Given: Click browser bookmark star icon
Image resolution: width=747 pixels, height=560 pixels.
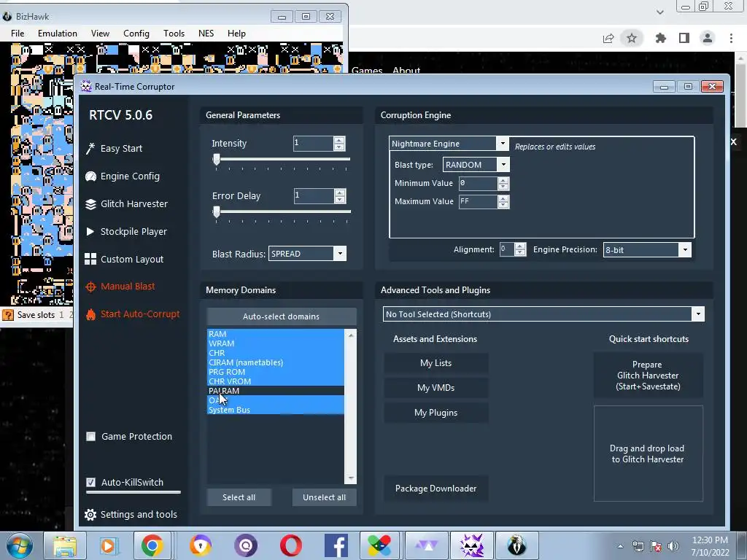Looking at the screenshot, I should point(632,38).
